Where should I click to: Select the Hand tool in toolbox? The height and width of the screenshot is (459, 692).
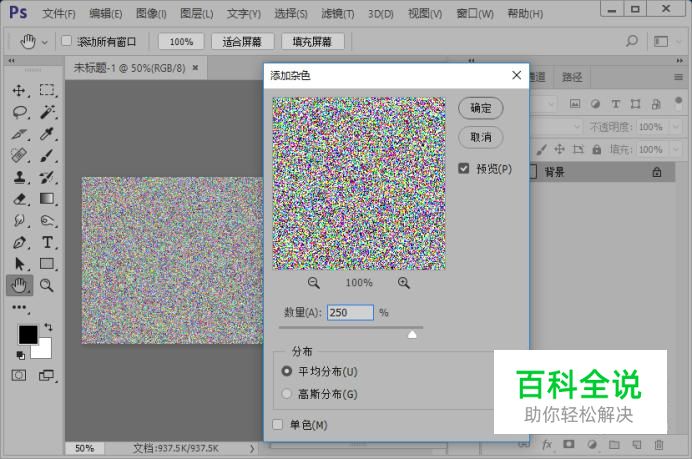[x=19, y=286]
